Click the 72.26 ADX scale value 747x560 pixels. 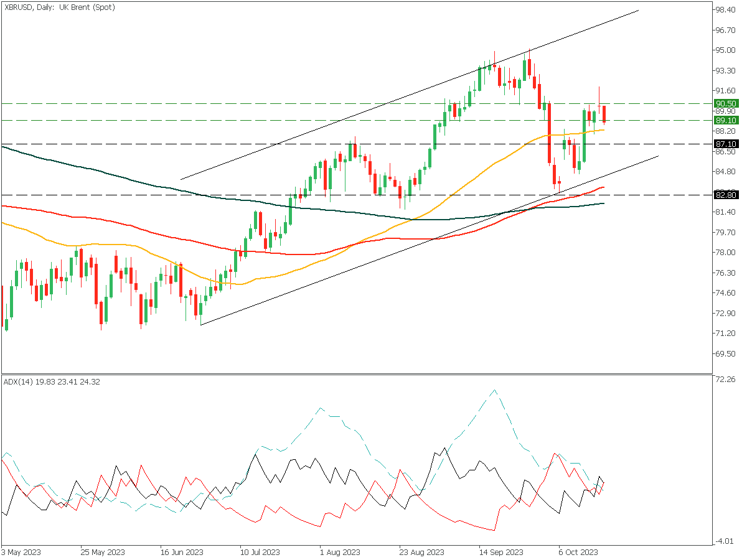pyautogui.click(x=726, y=379)
